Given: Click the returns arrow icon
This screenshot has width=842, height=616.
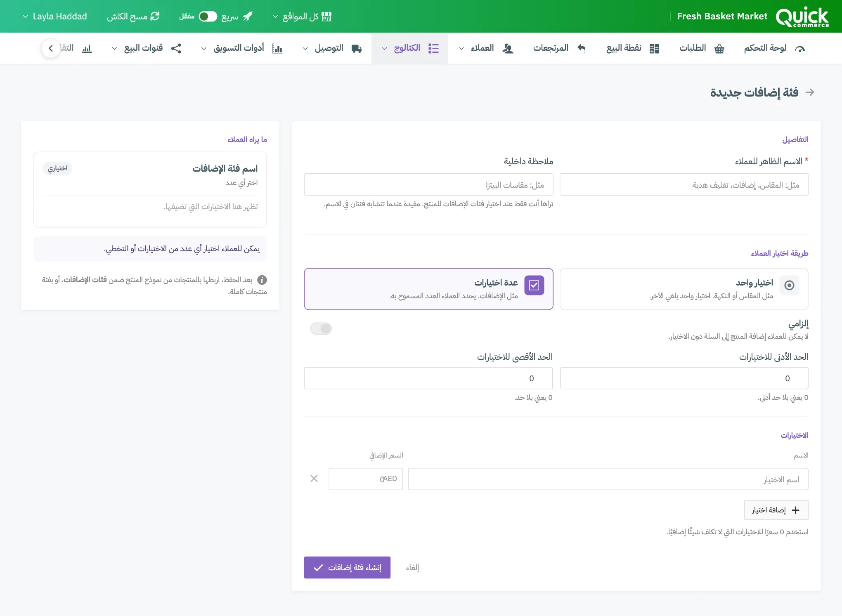Looking at the screenshot, I should [x=582, y=48].
